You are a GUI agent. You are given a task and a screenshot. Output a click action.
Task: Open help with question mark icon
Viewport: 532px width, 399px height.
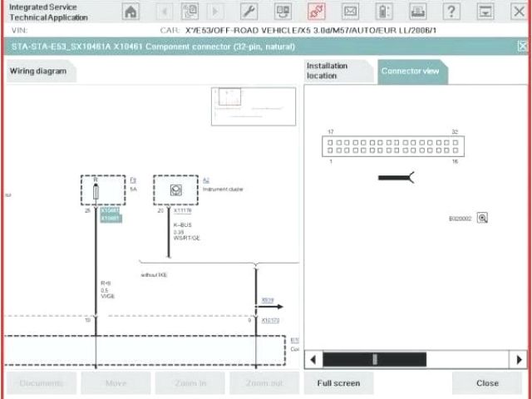(x=451, y=12)
